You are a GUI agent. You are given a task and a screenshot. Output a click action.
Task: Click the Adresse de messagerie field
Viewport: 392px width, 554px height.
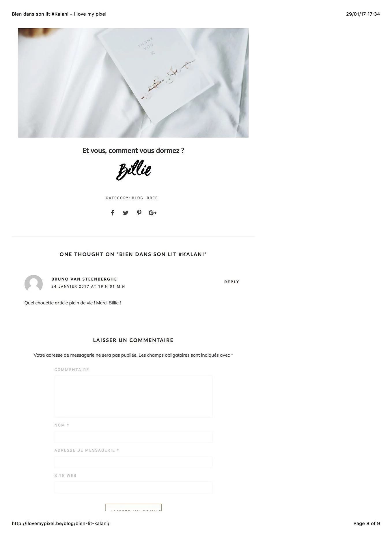133,462
